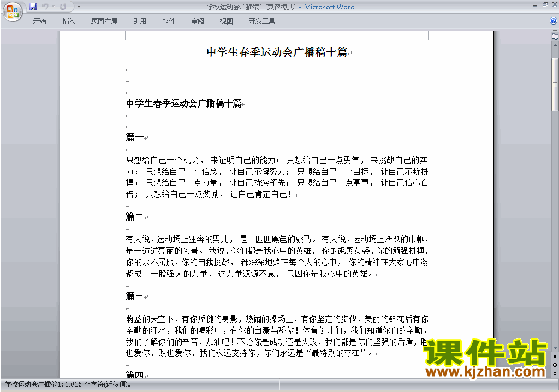Open the 开发工具 ribbon tab
559x392 pixels.
[x=262, y=21]
